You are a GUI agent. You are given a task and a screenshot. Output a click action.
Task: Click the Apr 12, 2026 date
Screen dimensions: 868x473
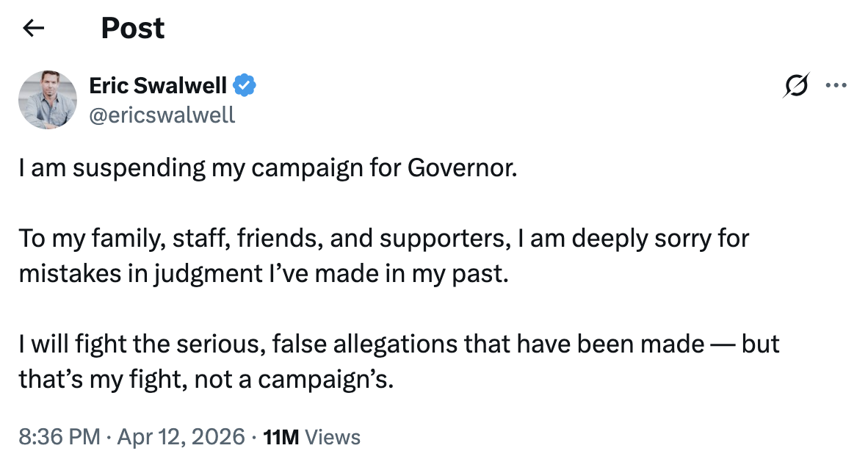point(179,438)
